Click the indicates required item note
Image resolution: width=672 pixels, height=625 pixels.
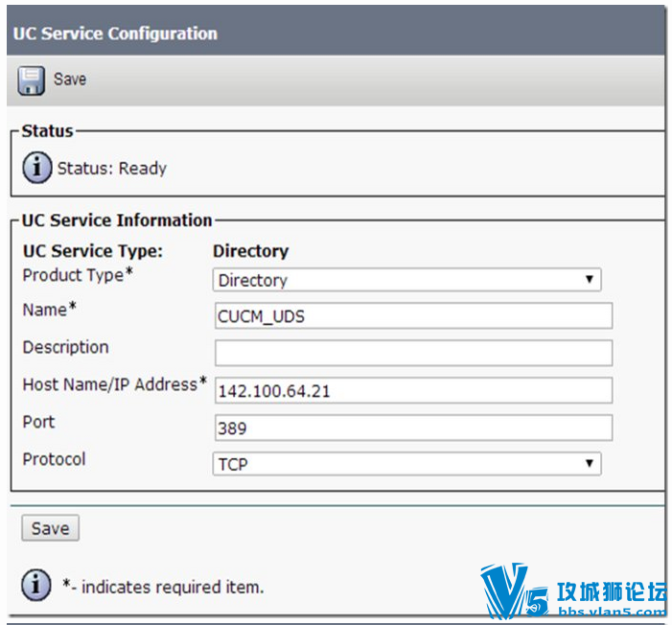(x=163, y=587)
